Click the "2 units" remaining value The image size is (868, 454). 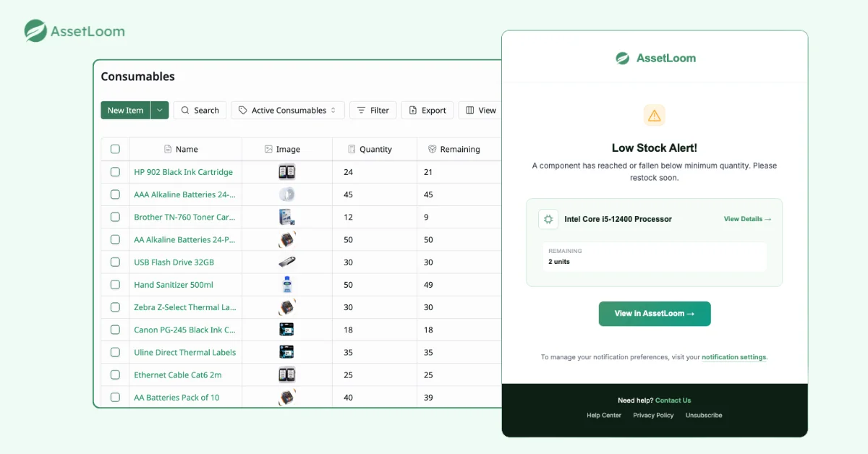click(559, 262)
